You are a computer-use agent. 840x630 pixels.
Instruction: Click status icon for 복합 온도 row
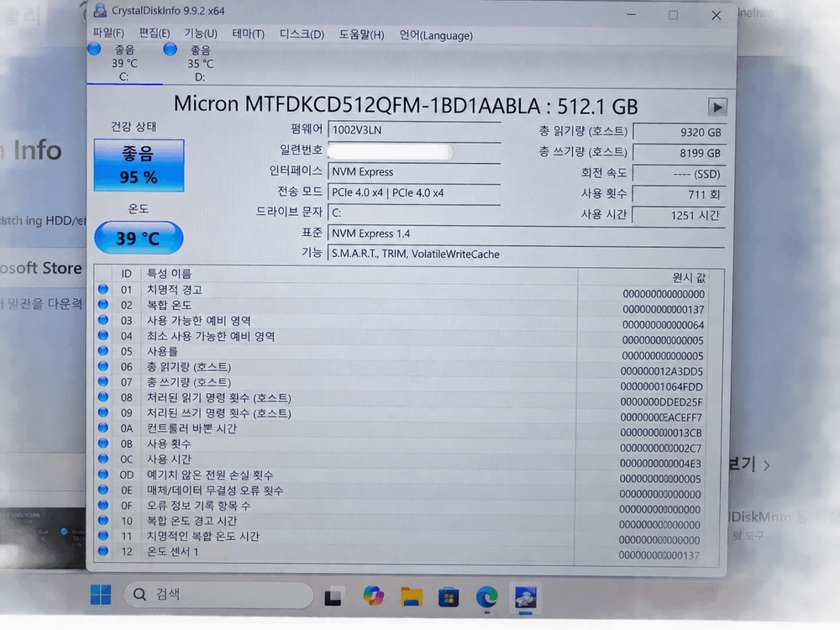coord(102,305)
